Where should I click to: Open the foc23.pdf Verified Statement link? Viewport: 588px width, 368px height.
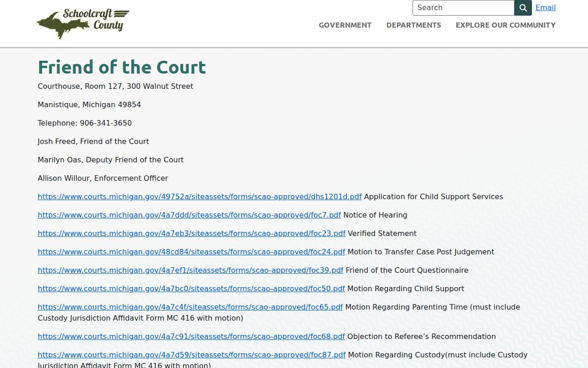192,233
